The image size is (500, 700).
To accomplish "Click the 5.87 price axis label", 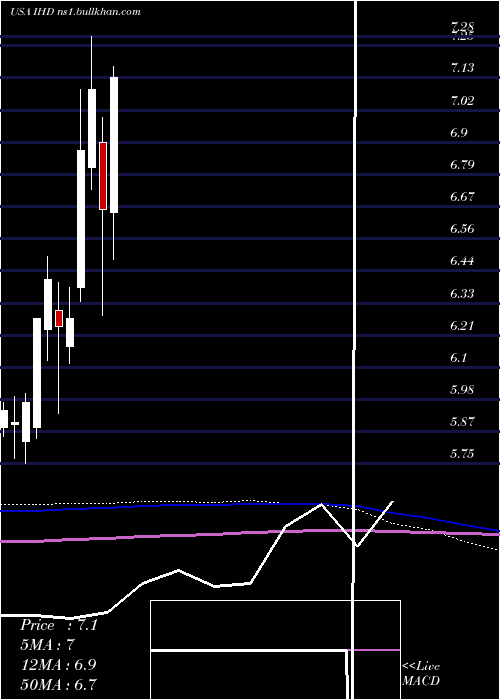I will pos(462,421).
